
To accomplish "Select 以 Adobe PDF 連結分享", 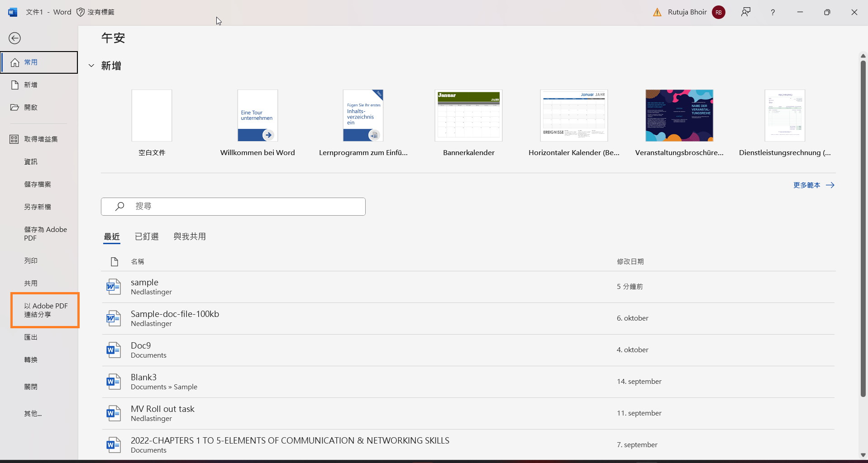I will 45,310.
